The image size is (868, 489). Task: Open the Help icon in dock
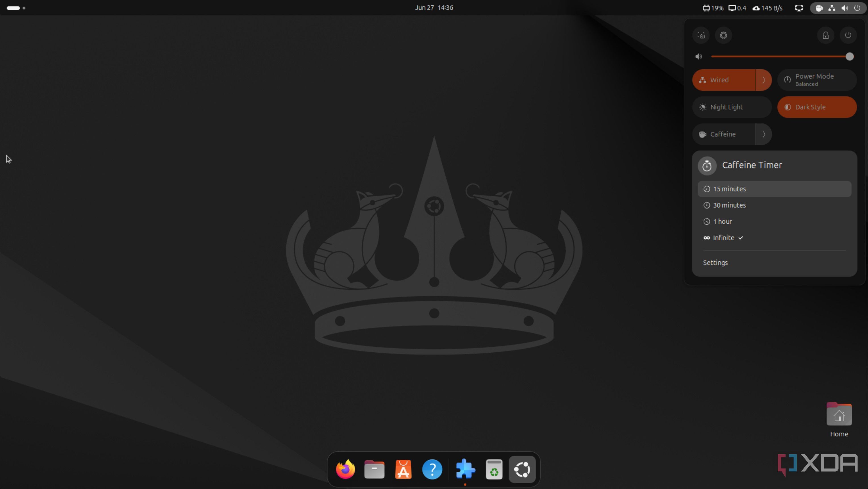[432, 469]
